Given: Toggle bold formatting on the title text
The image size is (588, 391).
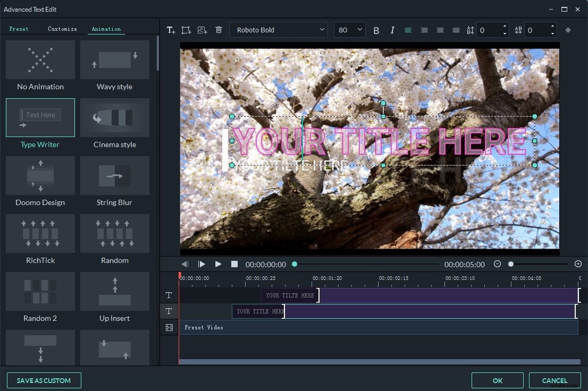Looking at the screenshot, I should click(376, 30).
